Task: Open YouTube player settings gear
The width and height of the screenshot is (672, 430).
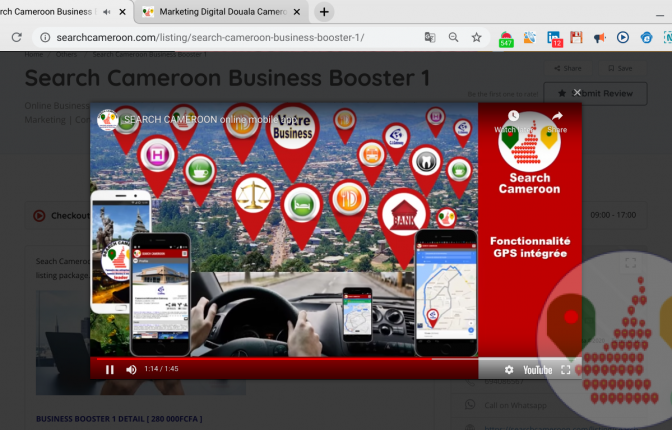Action: (509, 370)
